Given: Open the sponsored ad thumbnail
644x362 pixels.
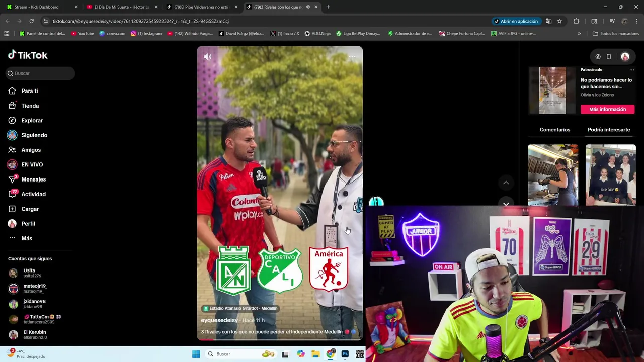Looking at the screenshot, I should 552,91.
